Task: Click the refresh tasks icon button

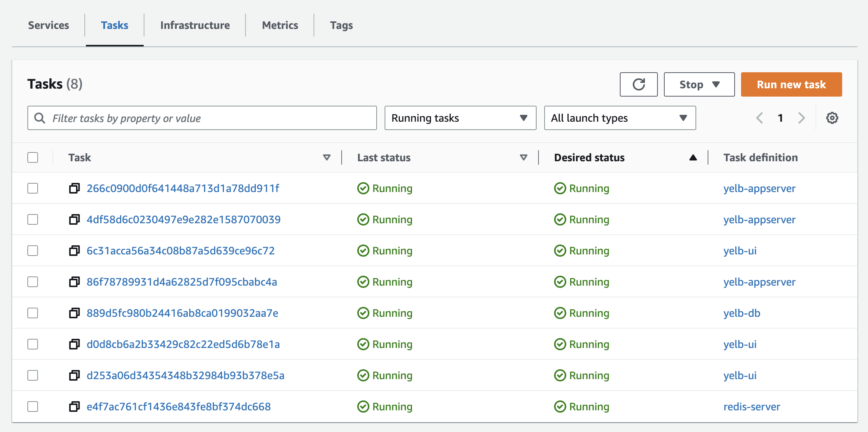Action: click(638, 84)
